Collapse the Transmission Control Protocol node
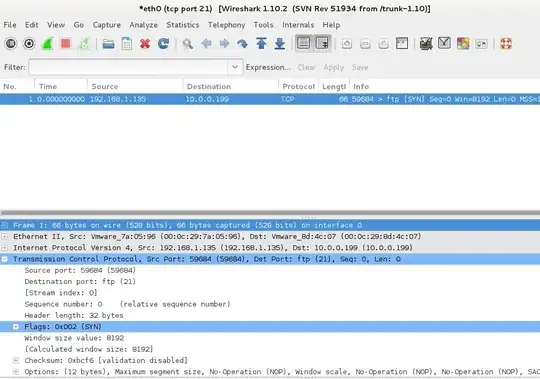This screenshot has height=379, width=540. 4,259
